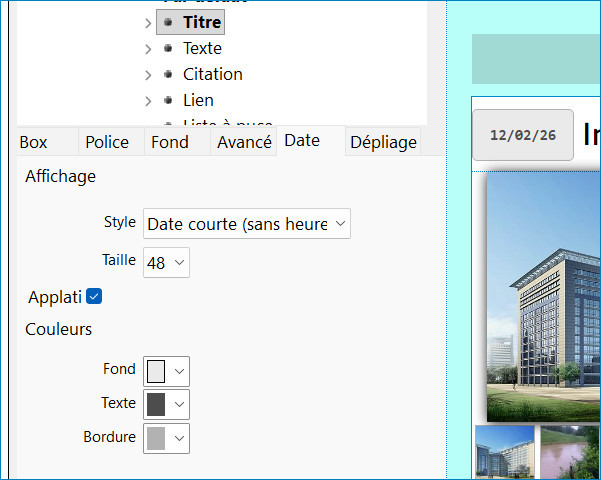This screenshot has height=480, width=601.
Task: Click the Citation tree item
Action: 212,74
